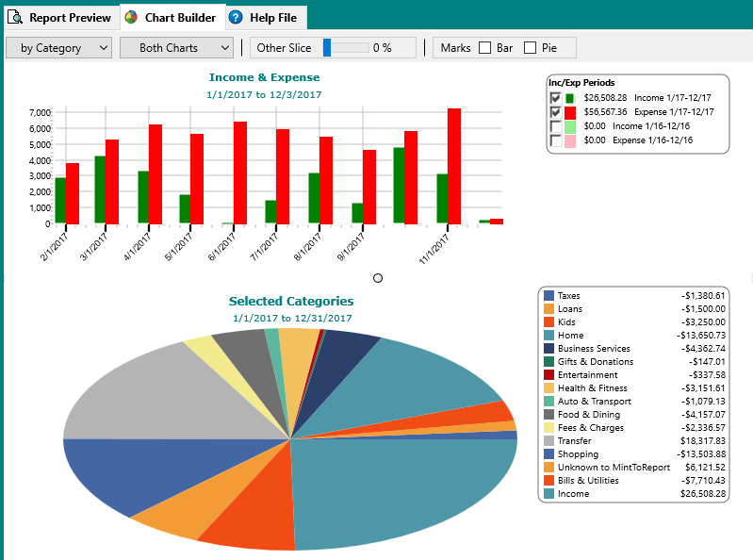Enable the Pie marks checkbox
Viewport: 753px width, 560px height.
pyautogui.click(x=530, y=48)
